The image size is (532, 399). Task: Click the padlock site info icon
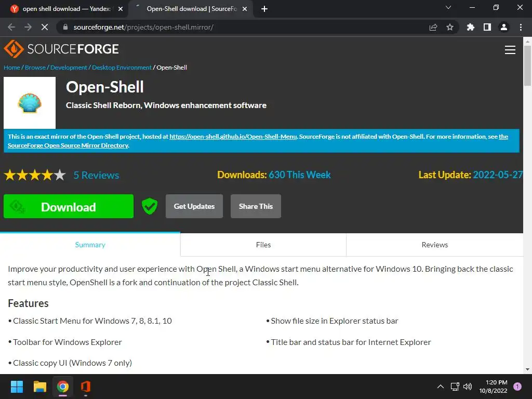65,27
